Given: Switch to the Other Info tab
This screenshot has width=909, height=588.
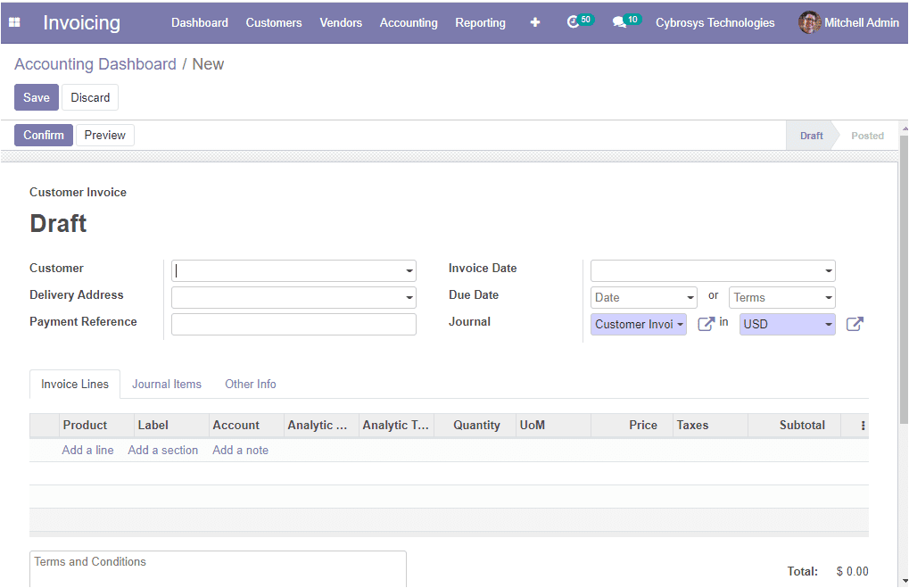Looking at the screenshot, I should point(251,384).
